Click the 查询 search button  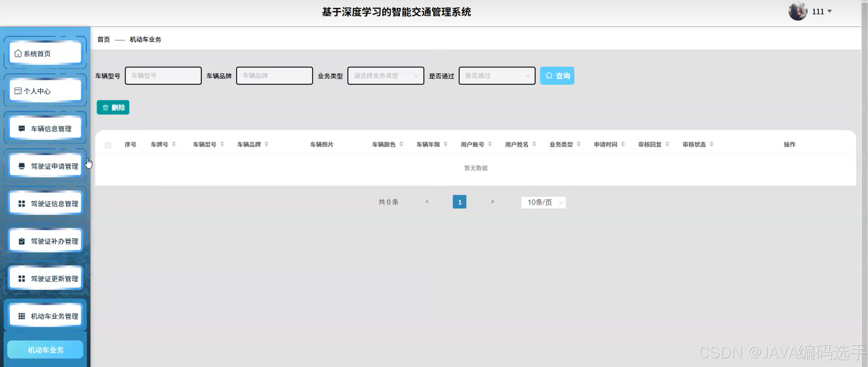(557, 76)
